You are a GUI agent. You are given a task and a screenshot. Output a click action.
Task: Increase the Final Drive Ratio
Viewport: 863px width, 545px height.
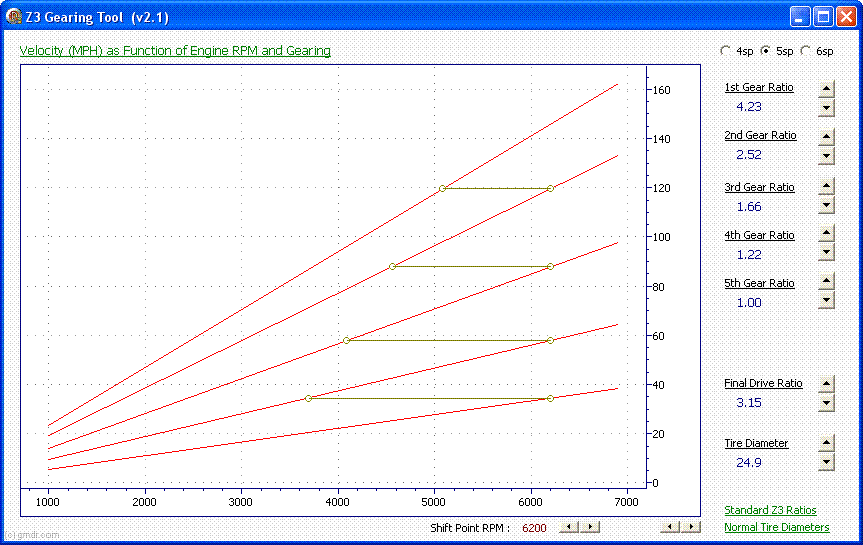click(x=826, y=383)
